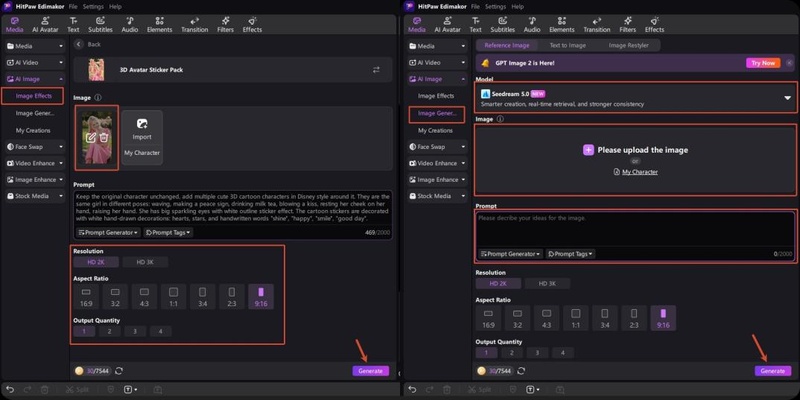The image size is (800, 400).
Task: Edit the uploaded image thumbnail
Action: (91, 137)
